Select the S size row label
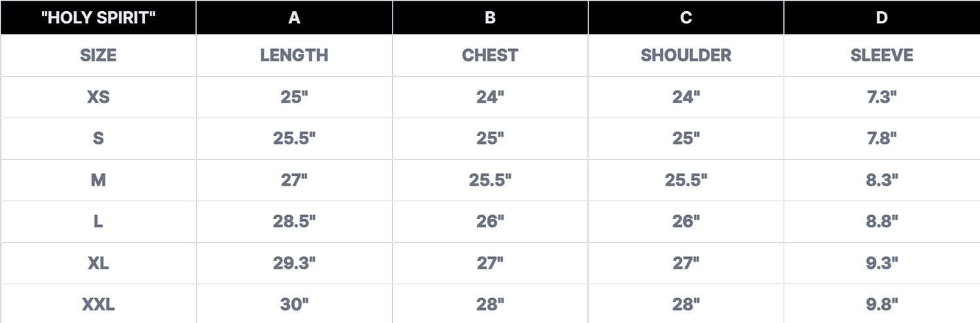 (98, 139)
